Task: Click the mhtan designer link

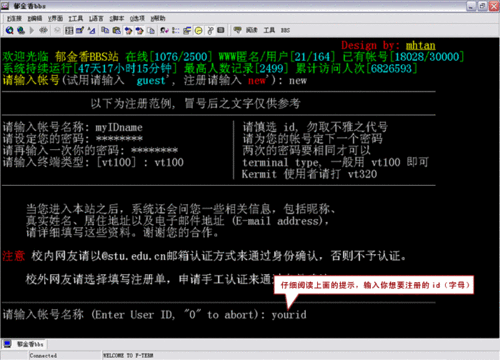Action: (420, 45)
